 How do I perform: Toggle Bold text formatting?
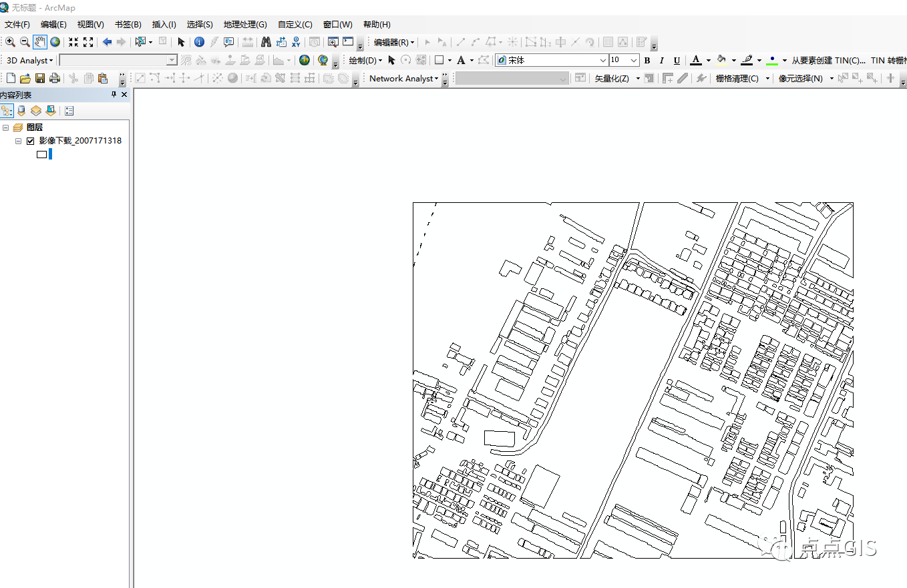pos(647,60)
